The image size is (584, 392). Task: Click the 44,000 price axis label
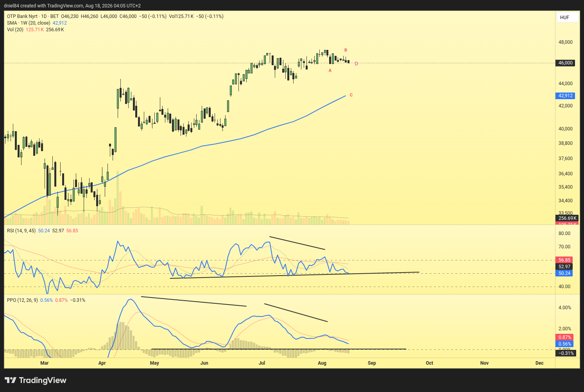coord(565,84)
